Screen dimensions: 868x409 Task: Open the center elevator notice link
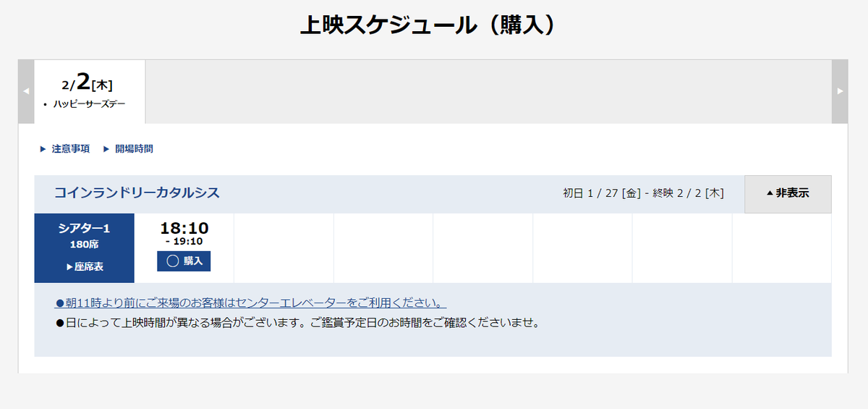coord(251,303)
